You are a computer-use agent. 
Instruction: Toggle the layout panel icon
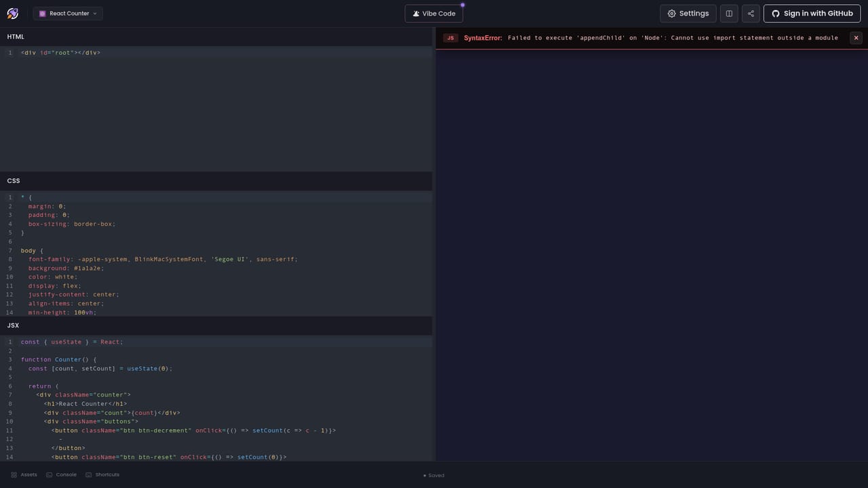pyautogui.click(x=729, y=14)
